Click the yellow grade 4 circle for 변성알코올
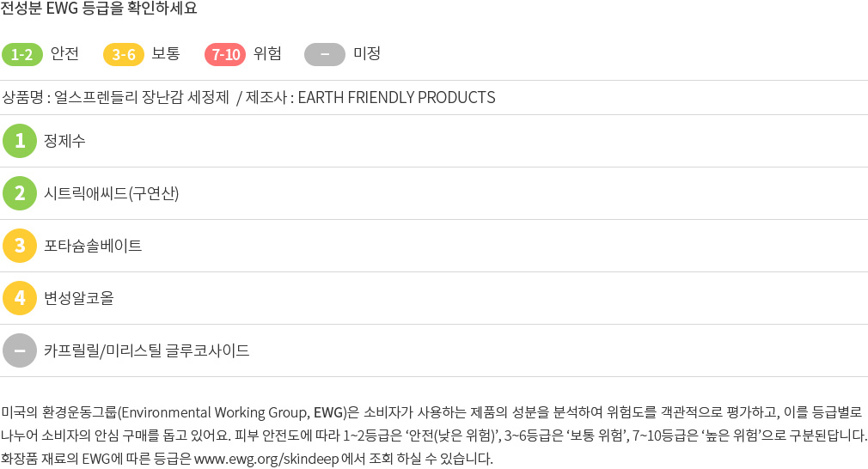The height and width of the screenshot is (469, 868). coord(20,298)
